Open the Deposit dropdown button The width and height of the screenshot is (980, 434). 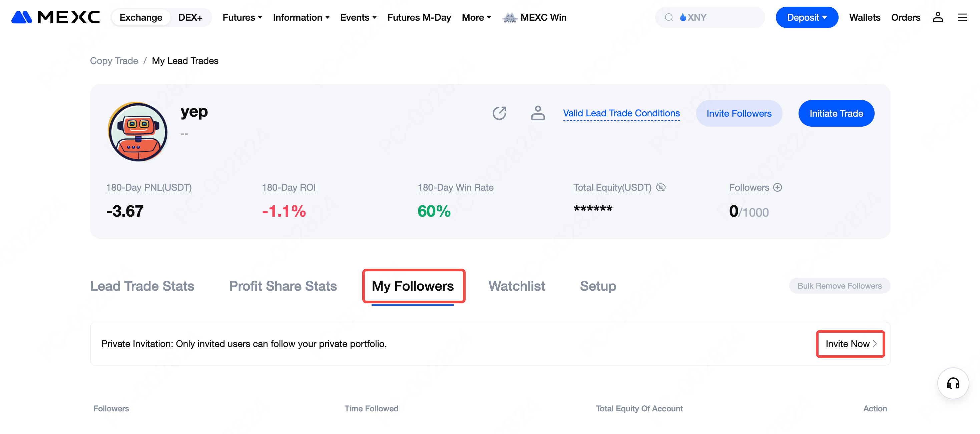(807, 17)
